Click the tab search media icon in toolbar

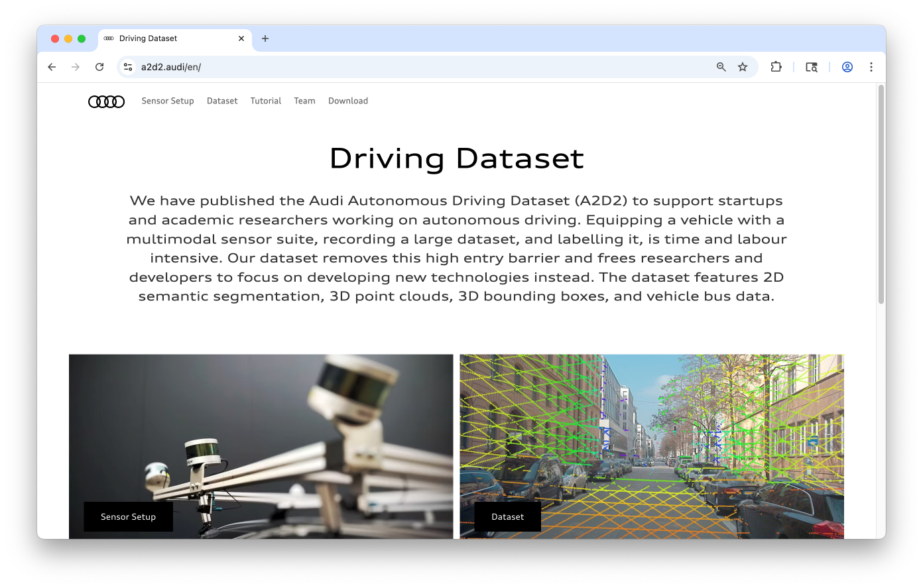pyautogui.click(x=812, y=67)
